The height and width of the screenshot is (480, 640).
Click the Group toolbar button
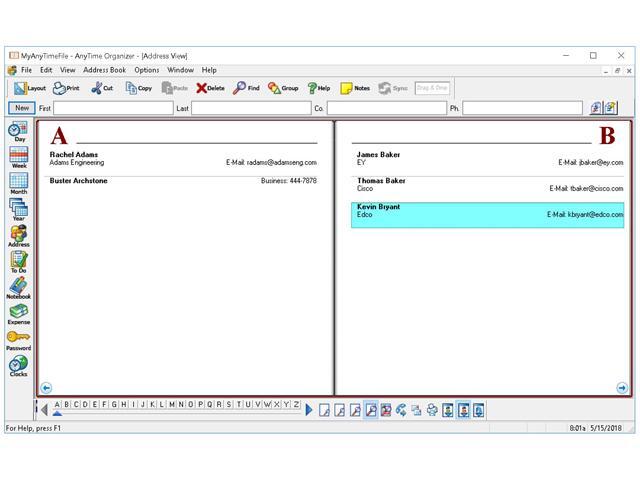coord(283,88)
